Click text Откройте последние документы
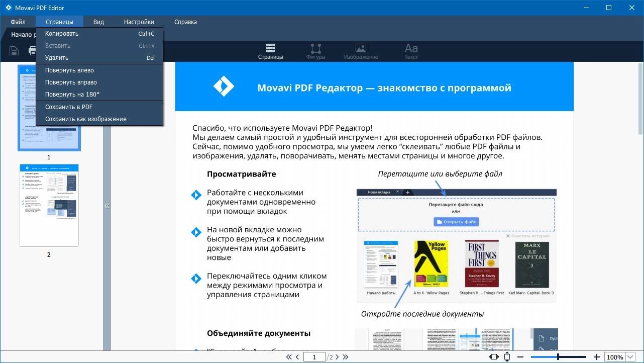This screenshot has width=644, height=363. pyautogui.click(x=422, y=314)
